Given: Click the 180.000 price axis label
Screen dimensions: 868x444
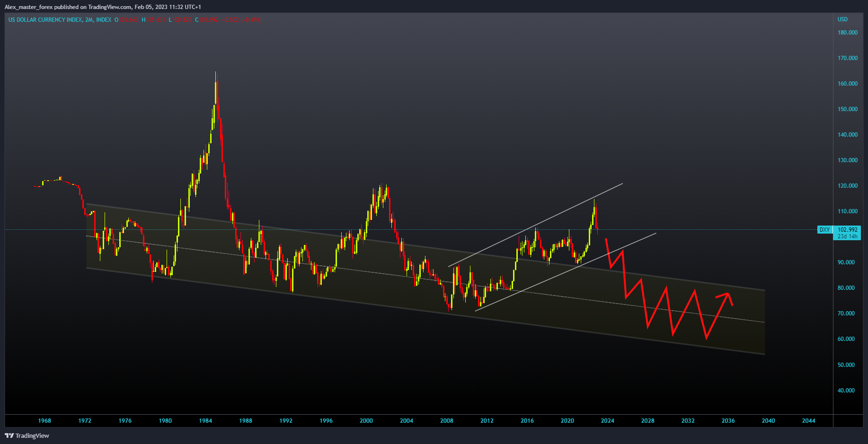Looking at the screenshot, I should click(847, 33).
